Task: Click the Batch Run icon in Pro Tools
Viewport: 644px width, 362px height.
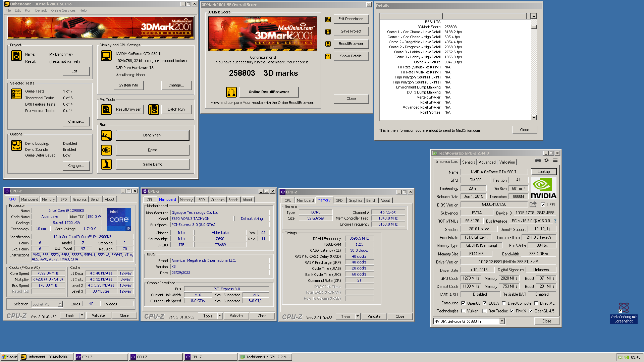Action: pyautogui.click(x=154, y=110)
